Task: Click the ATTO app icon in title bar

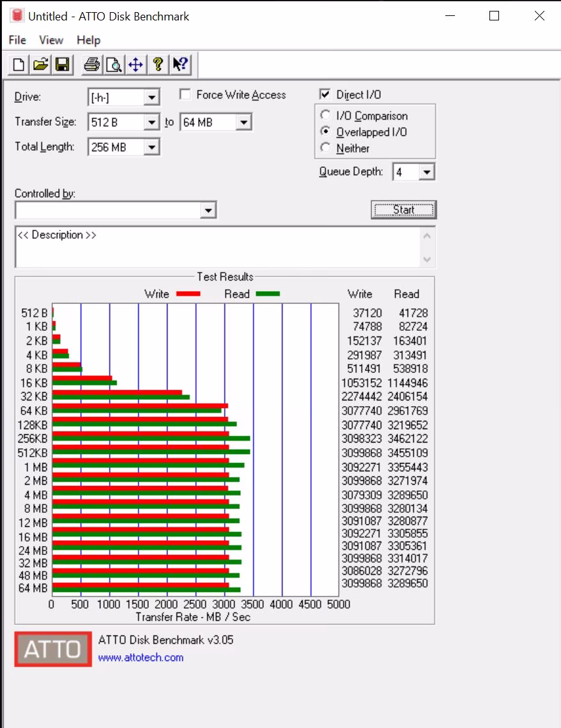Action: pos(17,15)
